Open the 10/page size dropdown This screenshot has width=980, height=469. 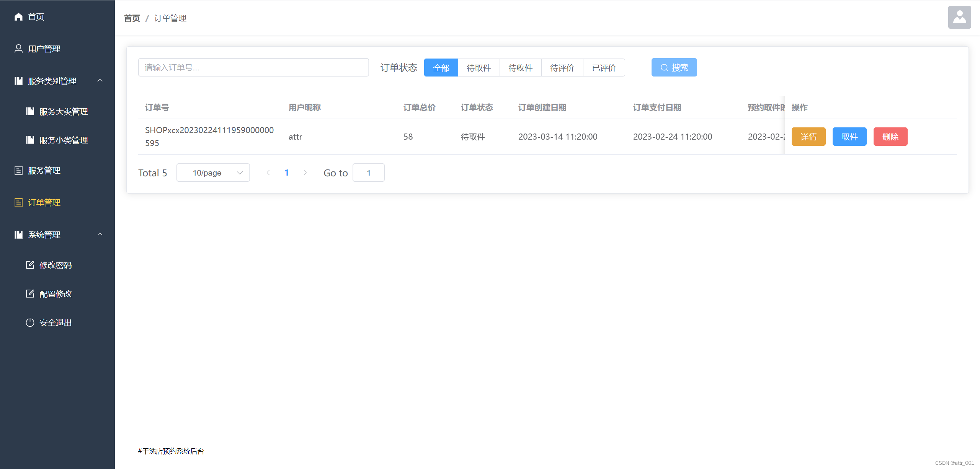213,173
